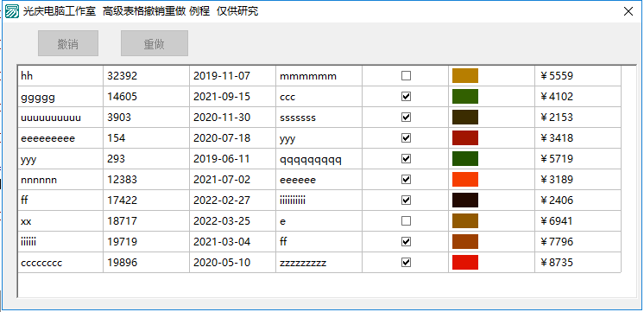Viewport: 644px width, 312px height.
Task: Select the cell containing ggggg
Action: point(60,97)
